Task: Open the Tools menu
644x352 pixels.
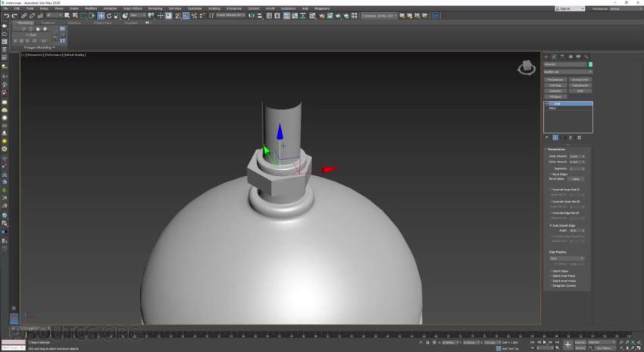Action: click(30, 8)
